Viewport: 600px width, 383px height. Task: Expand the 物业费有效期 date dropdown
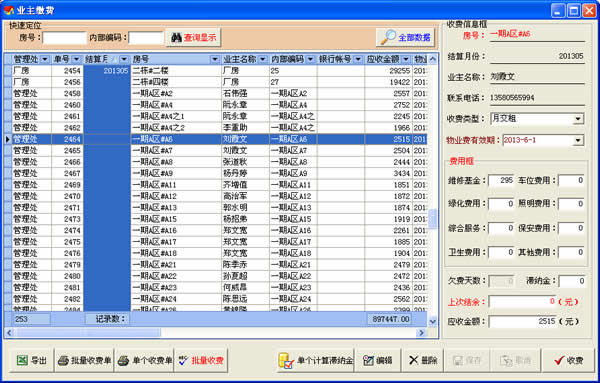(x=578, y=140)
